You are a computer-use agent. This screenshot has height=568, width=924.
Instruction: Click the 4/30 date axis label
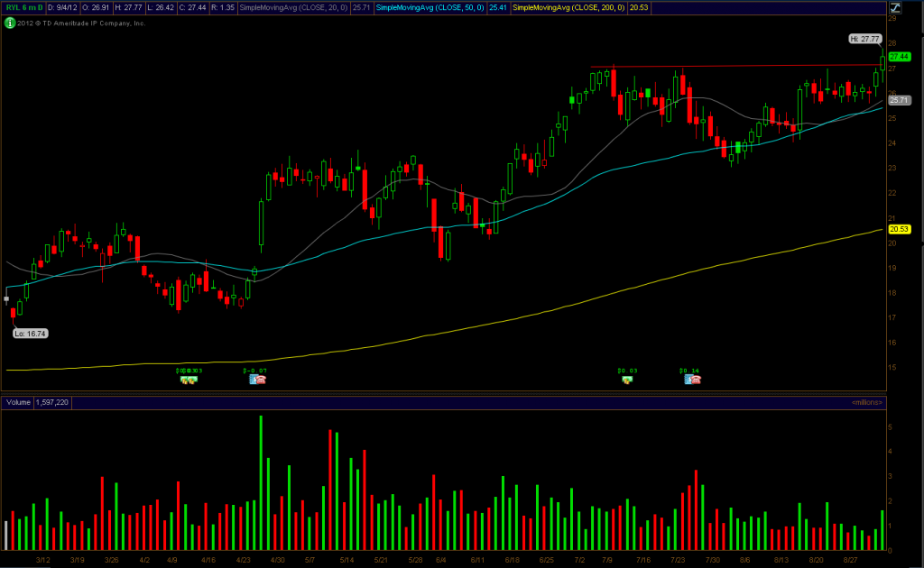pyautogui.click(x=278, y=561)
